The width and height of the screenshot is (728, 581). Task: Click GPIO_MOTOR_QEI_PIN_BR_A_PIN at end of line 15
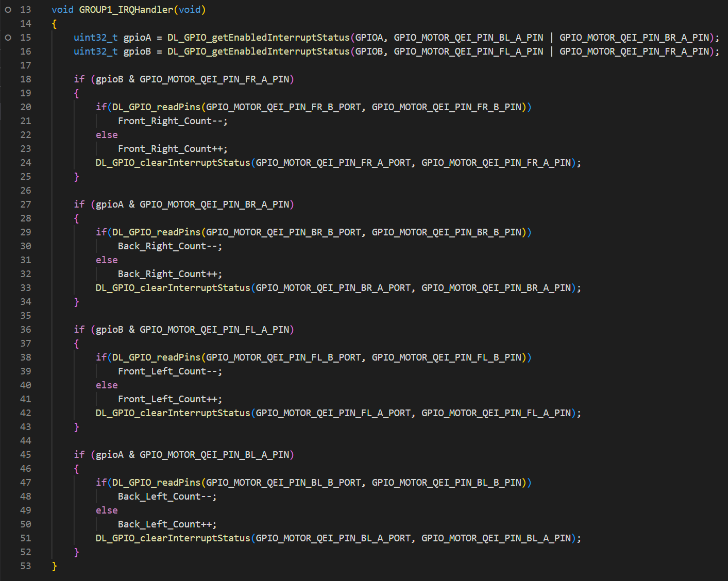coord(634,38)
